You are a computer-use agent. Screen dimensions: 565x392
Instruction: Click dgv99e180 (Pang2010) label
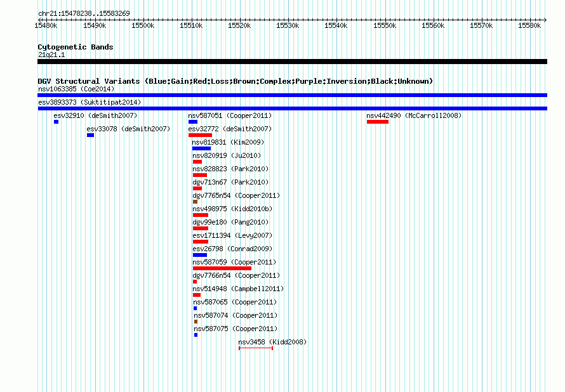pyautogui.click(x=230, y=222)
